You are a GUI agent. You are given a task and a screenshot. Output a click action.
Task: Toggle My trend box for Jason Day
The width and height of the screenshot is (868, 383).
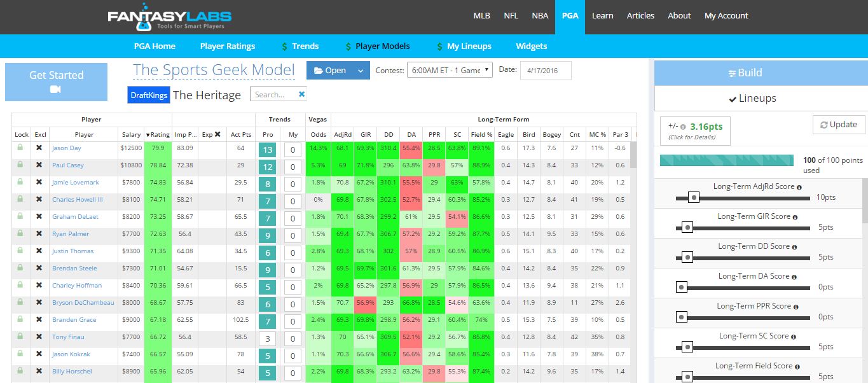(x=293, y=150)
